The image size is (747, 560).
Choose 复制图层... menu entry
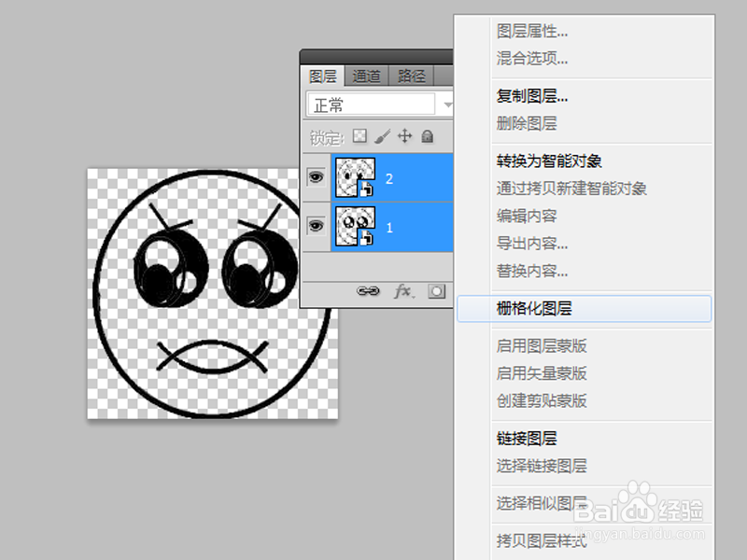tap(531, 96)
